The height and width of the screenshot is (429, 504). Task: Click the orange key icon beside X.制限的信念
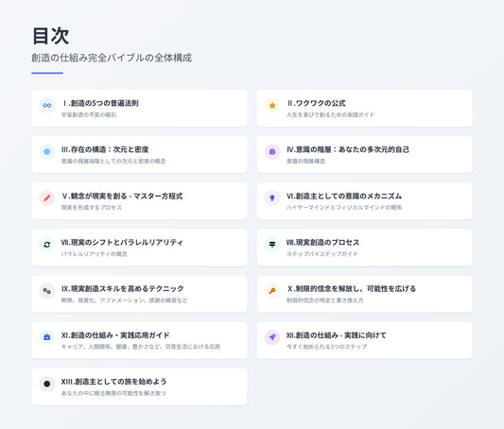(272, 291)
